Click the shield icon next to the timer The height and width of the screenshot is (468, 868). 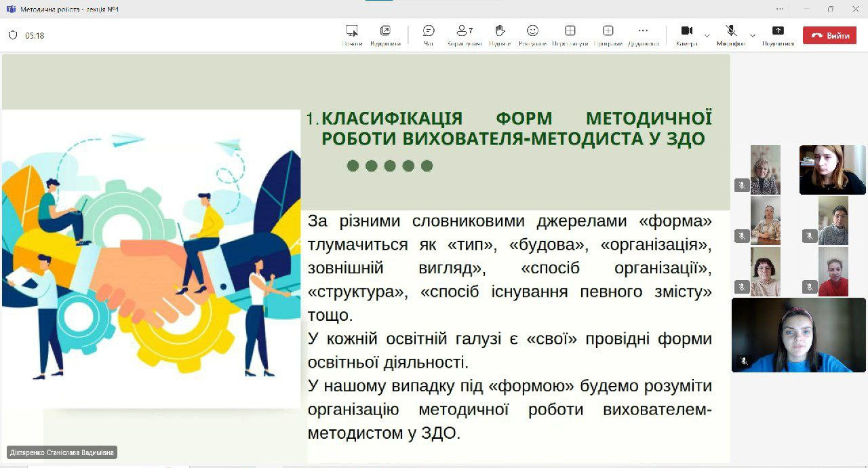pyautogui.click(x=13, y=35)
